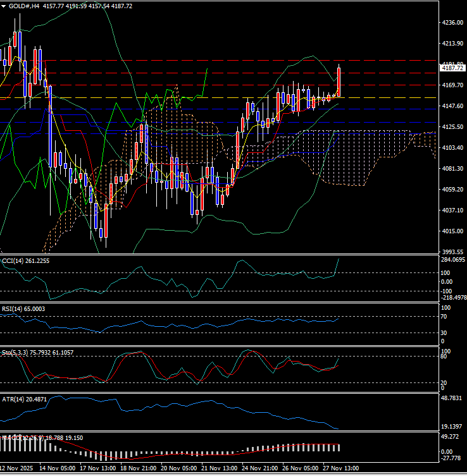
Task: Click the 27 Nov 13:00 time label
Action: (x=340, y=468)
